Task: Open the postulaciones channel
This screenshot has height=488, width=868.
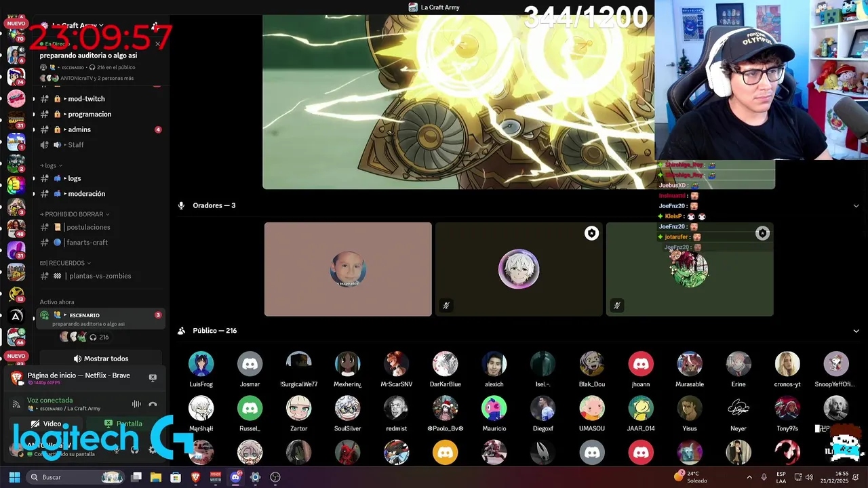Action: click(100, 227)
